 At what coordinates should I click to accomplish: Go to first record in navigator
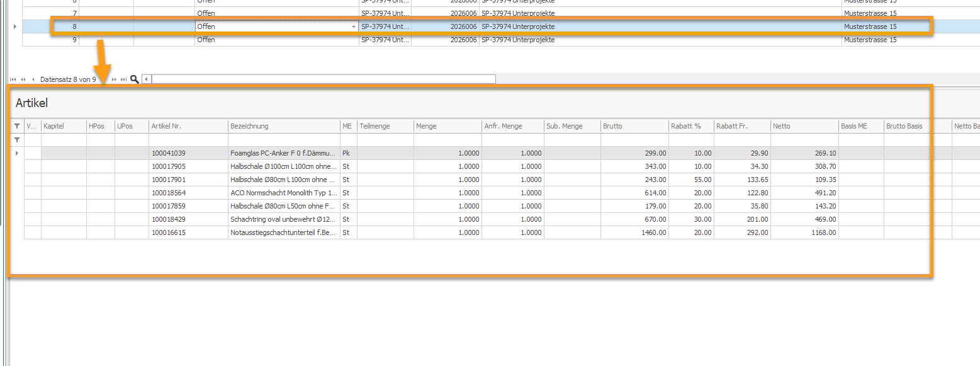(13, 79)
